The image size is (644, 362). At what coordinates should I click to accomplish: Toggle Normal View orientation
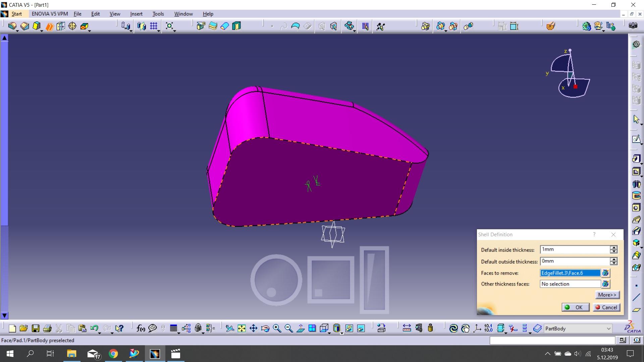301,328
